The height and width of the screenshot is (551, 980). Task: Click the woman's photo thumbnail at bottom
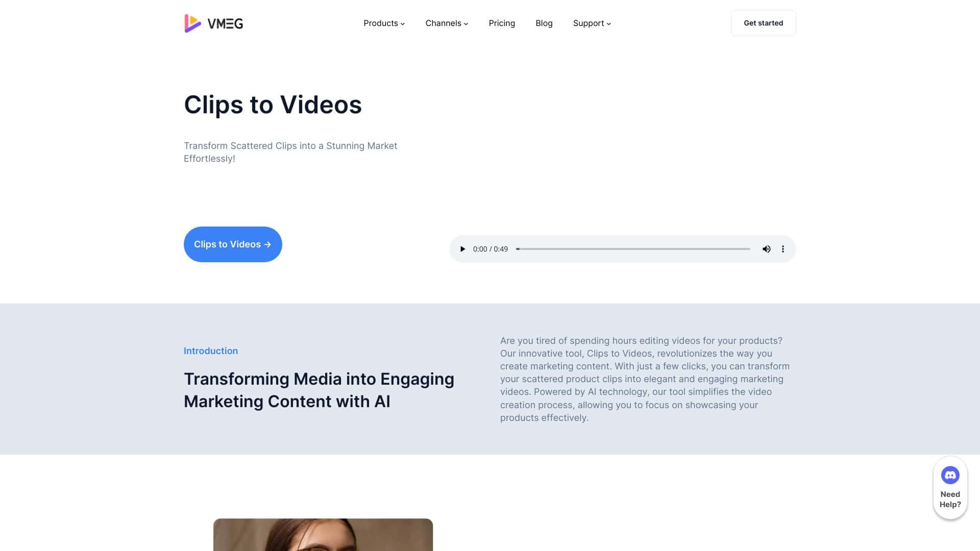tap(323, 535)
